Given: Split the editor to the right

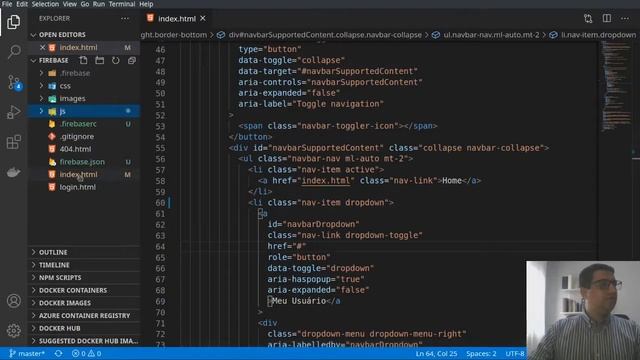Looking at the screenshot, I should [607, 18].
